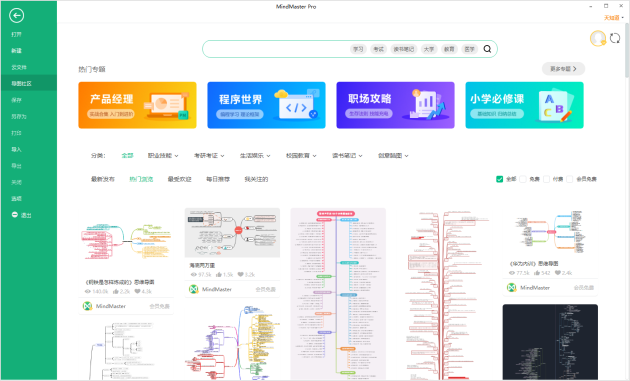
Task: Click the 考试 search tag
Action: point(378,49)
